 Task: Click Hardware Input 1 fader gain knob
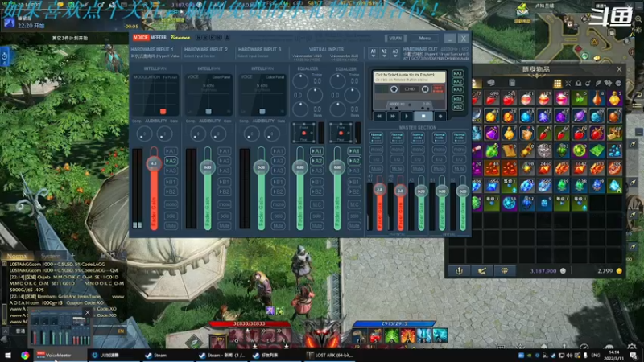(x=154, y=163)
